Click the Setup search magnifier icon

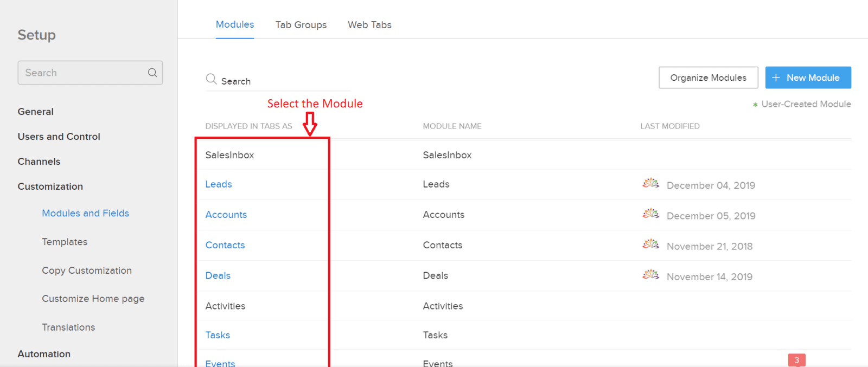(x=152, y=73)
